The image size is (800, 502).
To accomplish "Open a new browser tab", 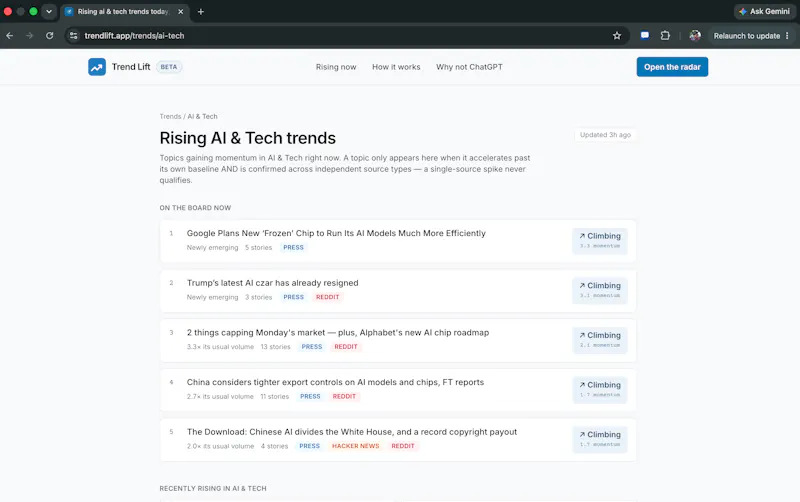I will (x=201, y=11).
